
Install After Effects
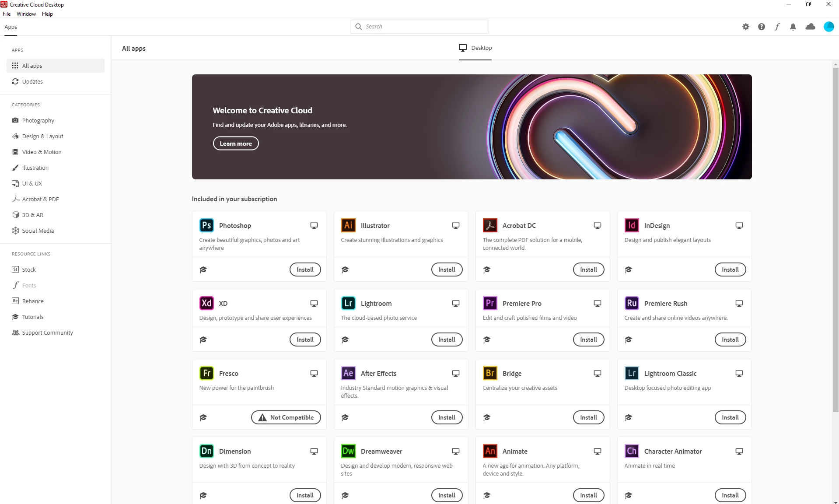[447, 417]
